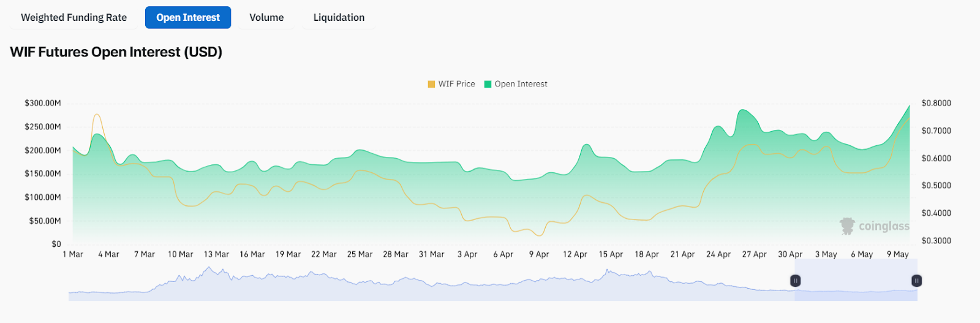Viewport: 980px width, 323px height.
Task: Select the Open Interest tab
Action: [188, 17]
